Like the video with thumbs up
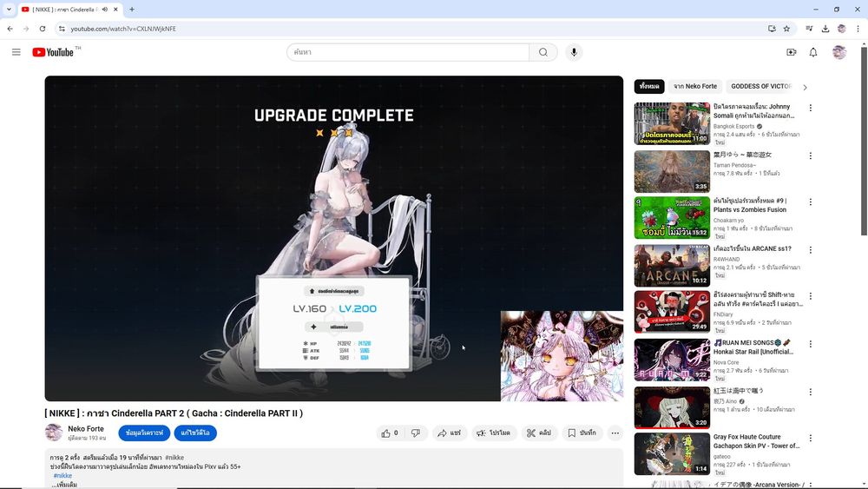Viewport: 868px width, 489px height. pos(390,433)
